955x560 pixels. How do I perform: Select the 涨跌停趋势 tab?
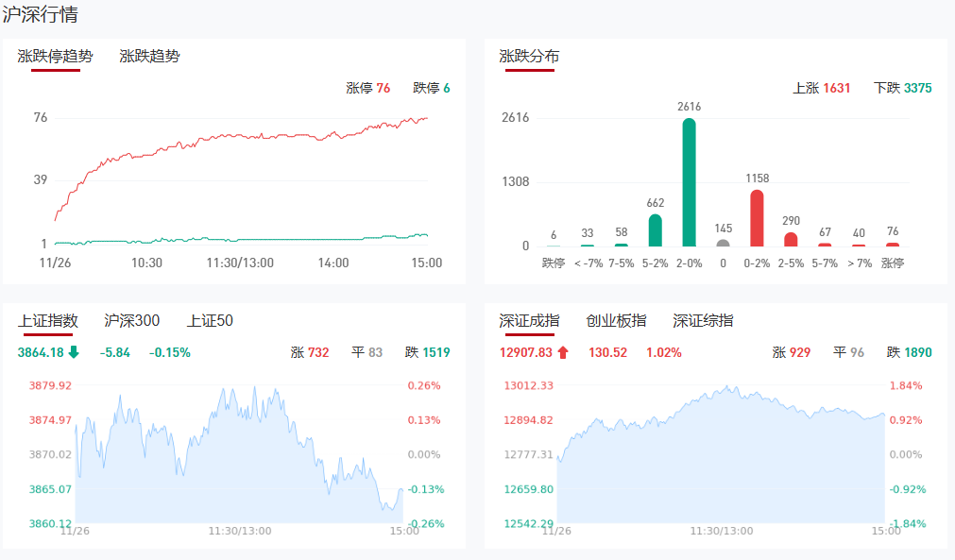[55, 57]
